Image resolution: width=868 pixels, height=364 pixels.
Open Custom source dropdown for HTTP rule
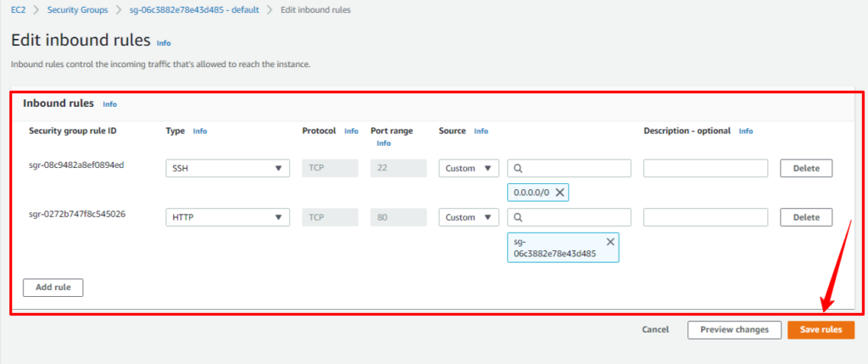(x=469, y=218)
